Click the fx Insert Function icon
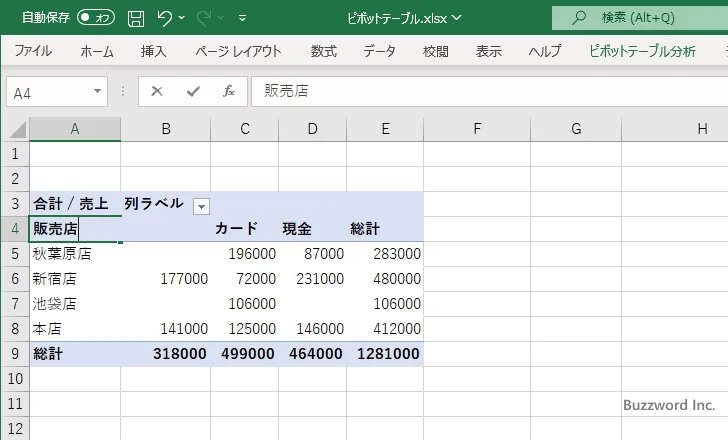 click(229, 91)
